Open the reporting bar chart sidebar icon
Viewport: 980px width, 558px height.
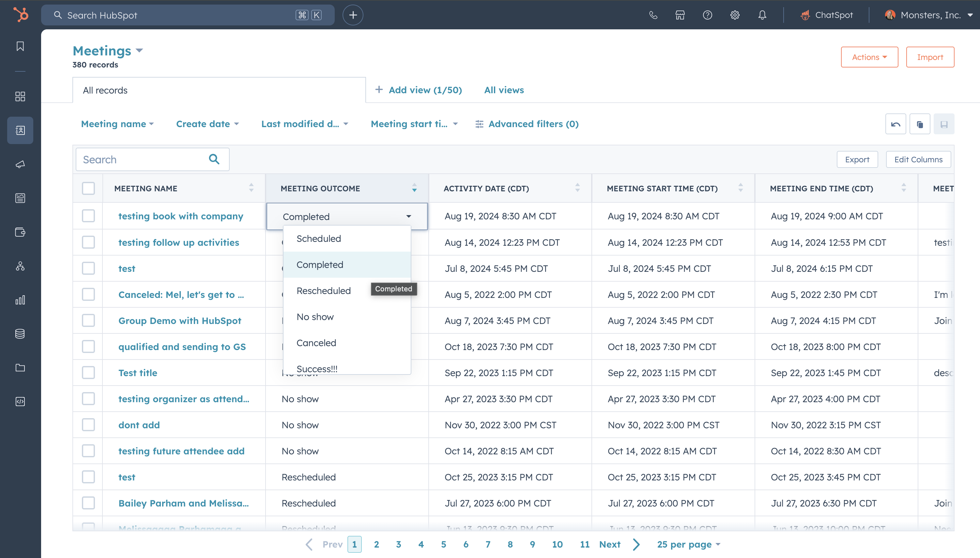(20, 300)
